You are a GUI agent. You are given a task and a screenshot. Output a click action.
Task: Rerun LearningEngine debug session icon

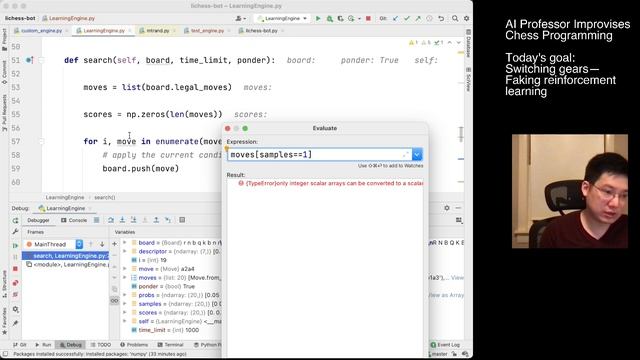point(16,220)
